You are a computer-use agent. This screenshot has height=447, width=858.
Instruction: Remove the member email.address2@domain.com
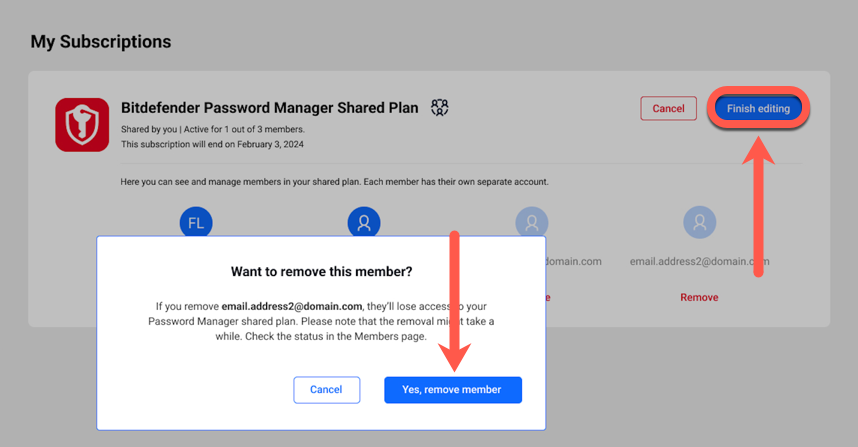699,297
